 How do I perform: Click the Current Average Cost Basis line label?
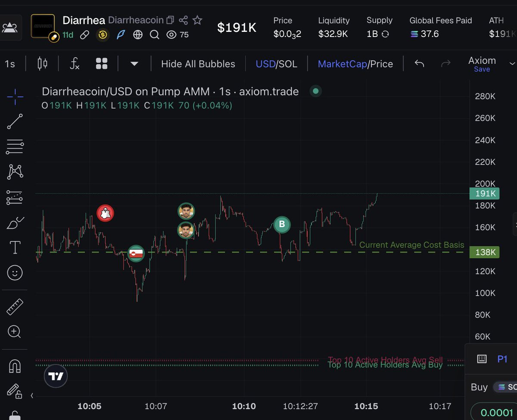pyautogui.click(x=411, y=245)
